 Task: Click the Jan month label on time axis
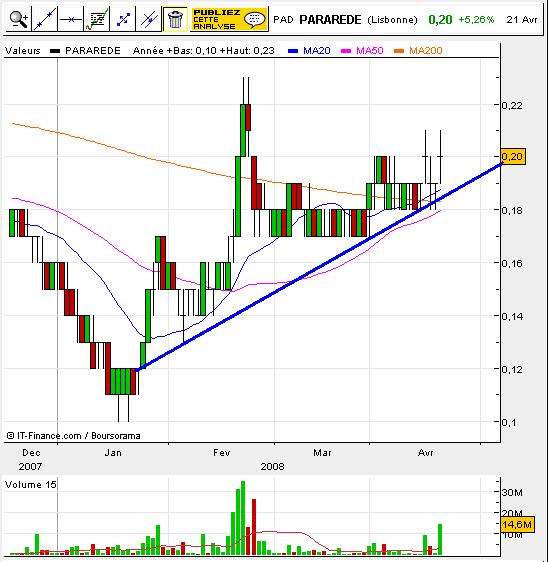click(x=113, y=453)
